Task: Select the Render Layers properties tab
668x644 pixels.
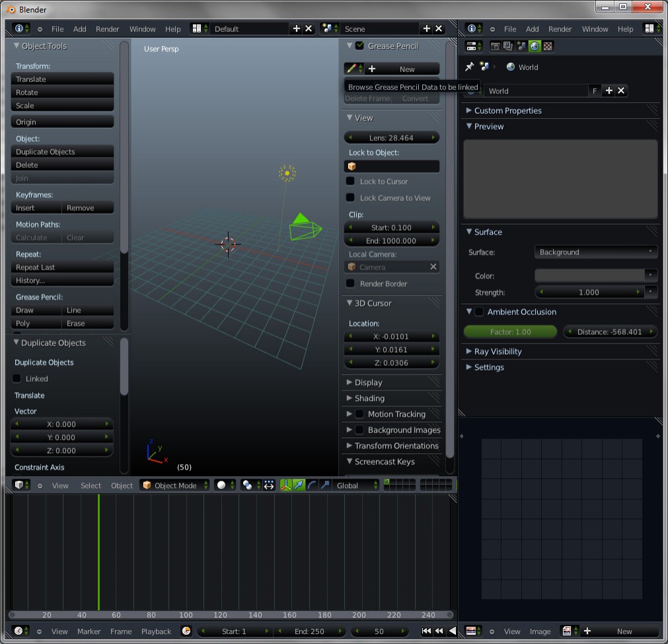Action: 507,46
